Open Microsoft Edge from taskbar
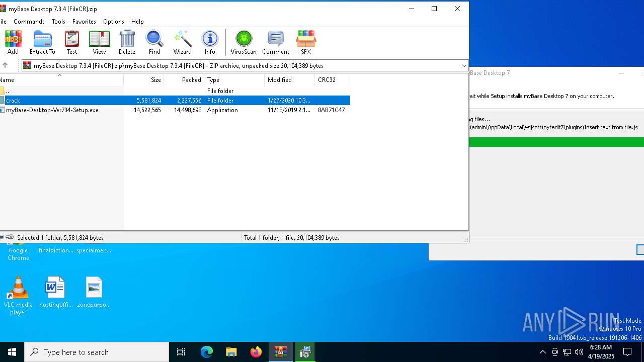The width and height of the screenshot is (644, 362). point(207,352)
